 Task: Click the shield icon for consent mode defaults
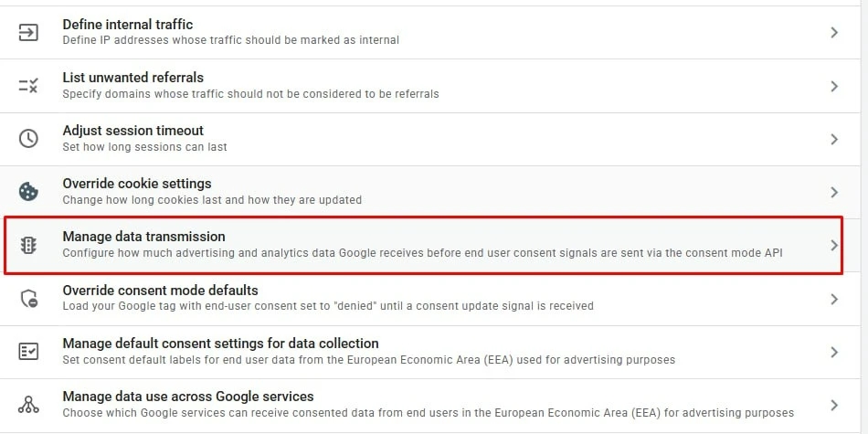[28, 299]
